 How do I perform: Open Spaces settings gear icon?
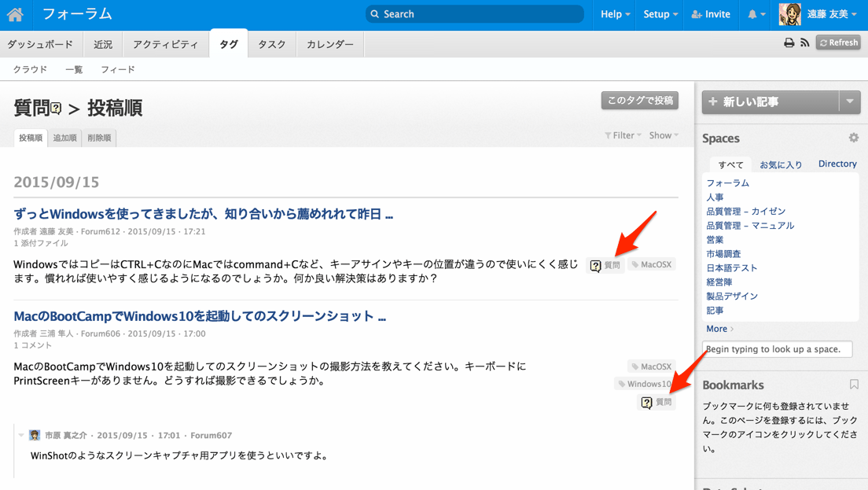[x=854, y=138]
